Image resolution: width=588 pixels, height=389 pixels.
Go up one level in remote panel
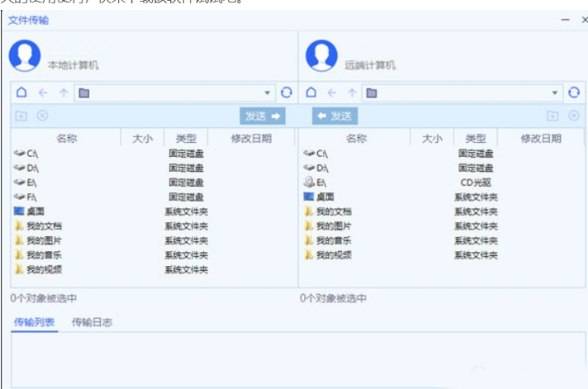click(352, 93)
